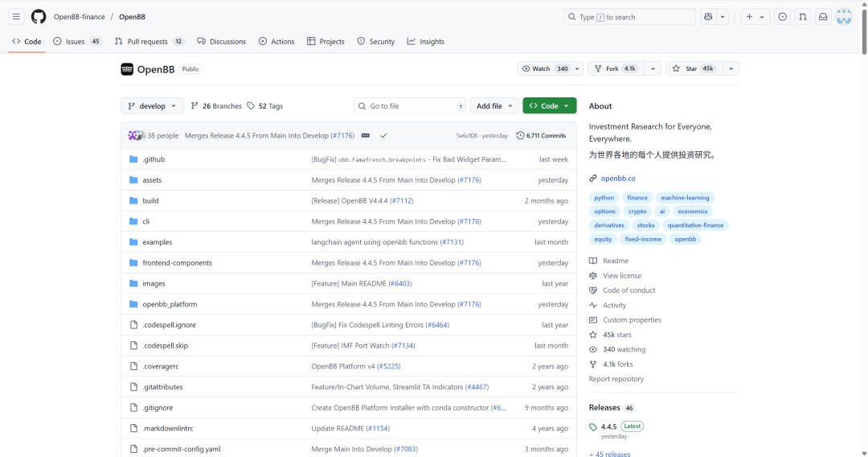
Task: Open the 4.4.5 Latest release
Action: 616,426
